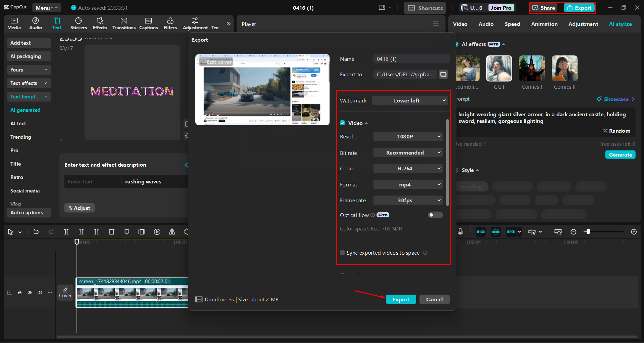Open the Stickers panel
This screenshot has height=343, width=644.
pos(79,24)
